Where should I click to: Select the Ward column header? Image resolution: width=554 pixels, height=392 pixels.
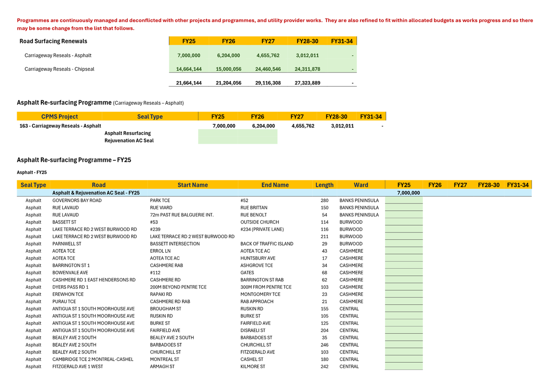click(361, 185)
